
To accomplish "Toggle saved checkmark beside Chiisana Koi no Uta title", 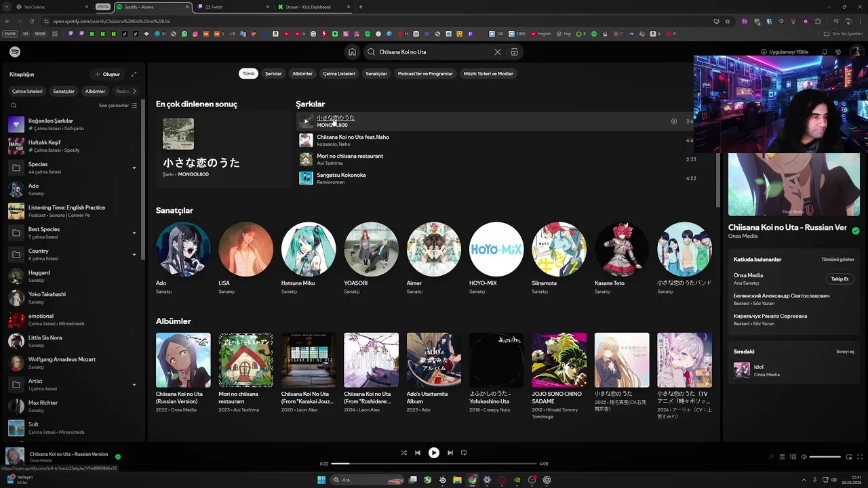I will [x=856, y=231].
